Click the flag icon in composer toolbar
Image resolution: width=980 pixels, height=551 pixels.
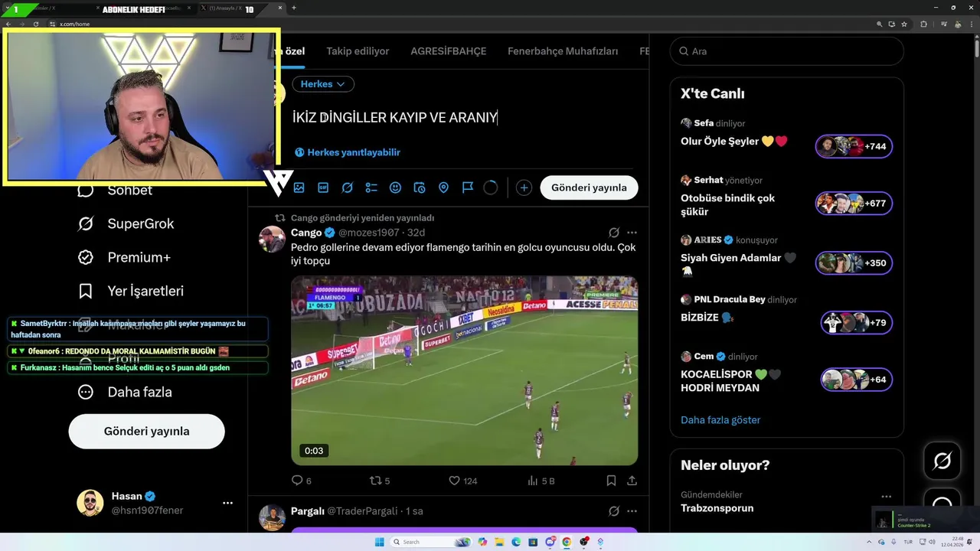point(468,187)
